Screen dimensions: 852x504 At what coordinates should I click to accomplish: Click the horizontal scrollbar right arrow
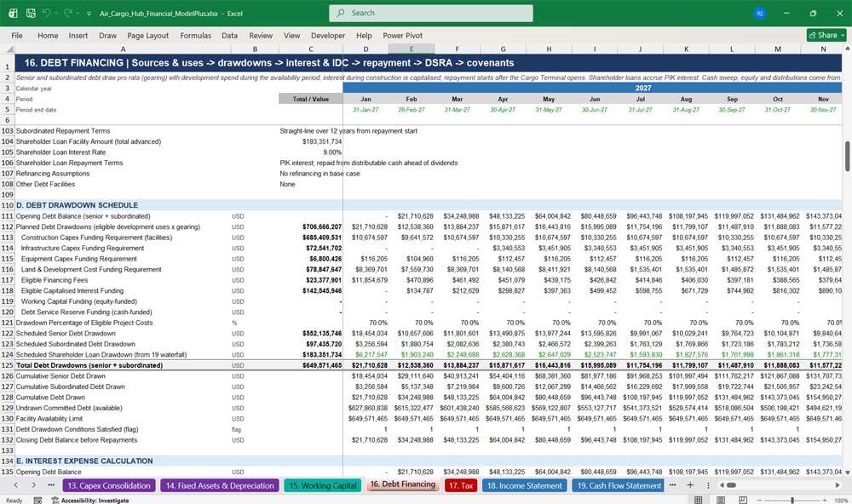pyautogui.click(x=838, y=485)
